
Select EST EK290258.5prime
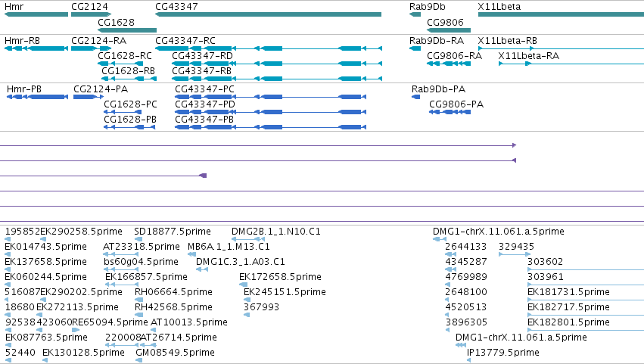43,239
